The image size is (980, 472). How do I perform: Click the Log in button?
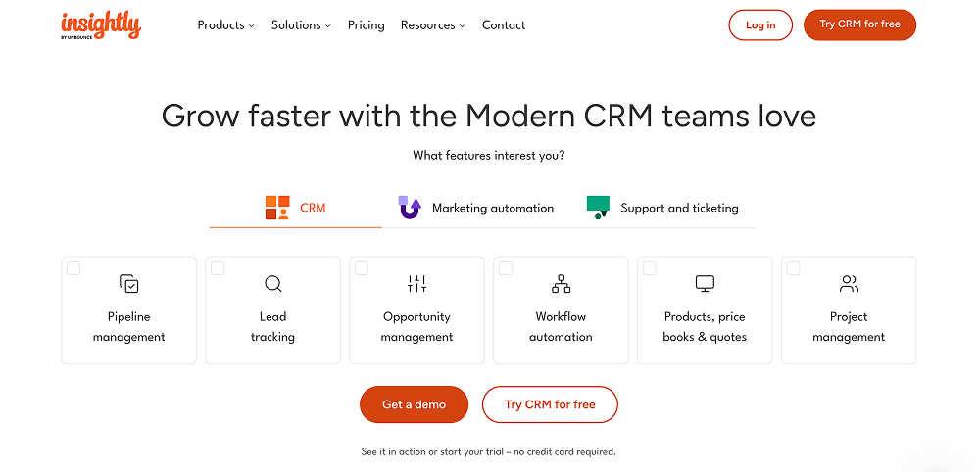click(x=760, y=25)
